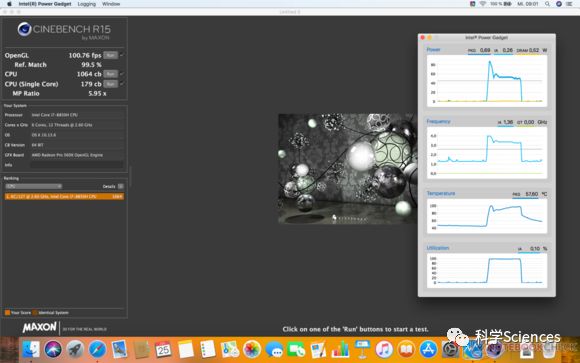The height and width of the screenshot is (363, 580).
Task: Open Notification Center from menu bar
Action: coord(570,4)
